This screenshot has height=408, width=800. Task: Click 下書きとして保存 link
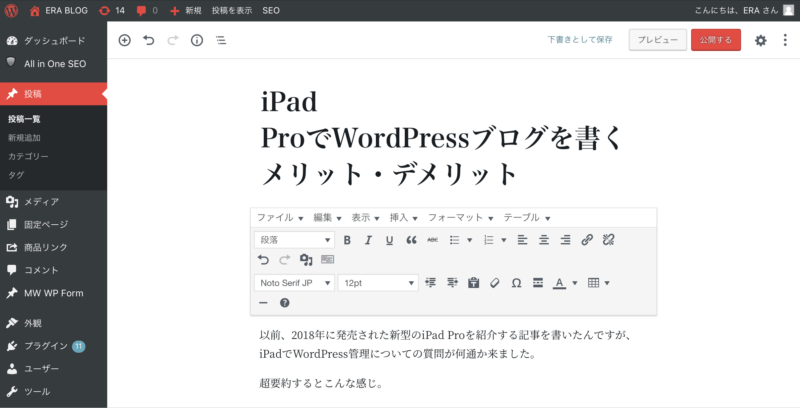[x=580, y=40]
